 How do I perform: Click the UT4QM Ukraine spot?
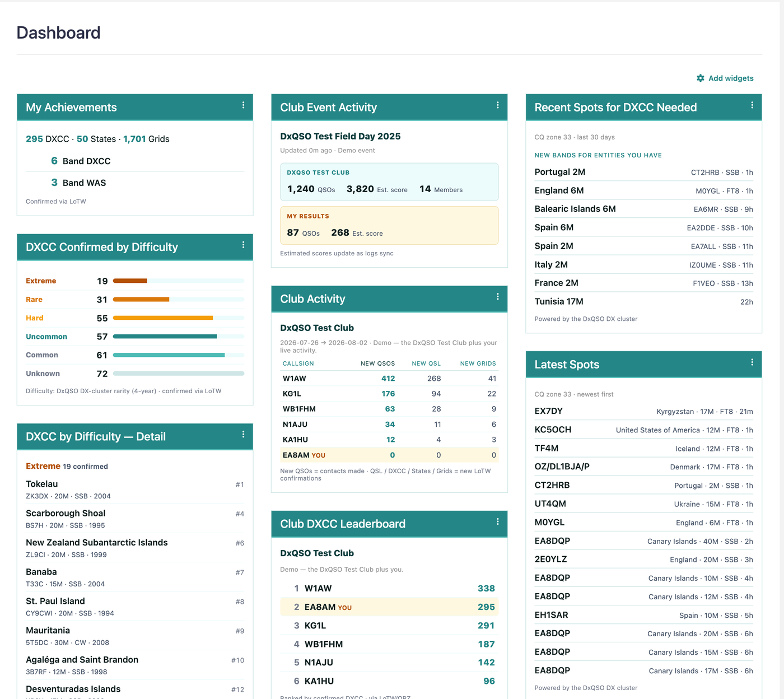[x=643, y=504]
